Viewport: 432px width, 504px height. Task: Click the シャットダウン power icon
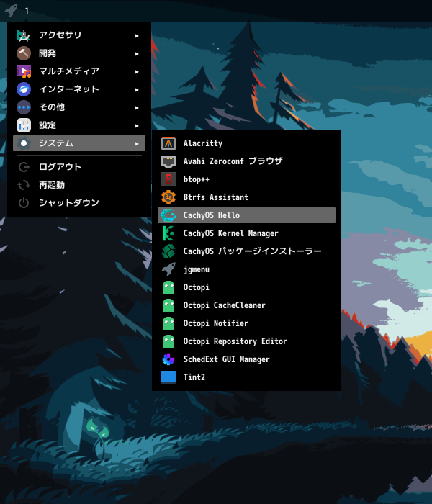[24, 203]
